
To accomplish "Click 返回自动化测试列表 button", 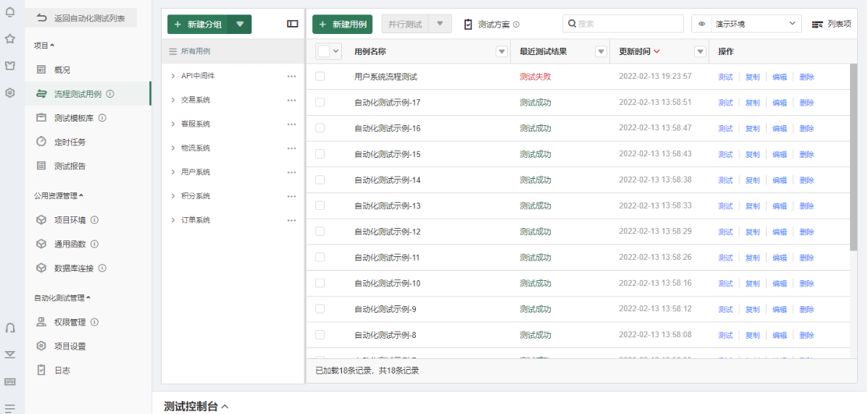I will pos(81,18).
